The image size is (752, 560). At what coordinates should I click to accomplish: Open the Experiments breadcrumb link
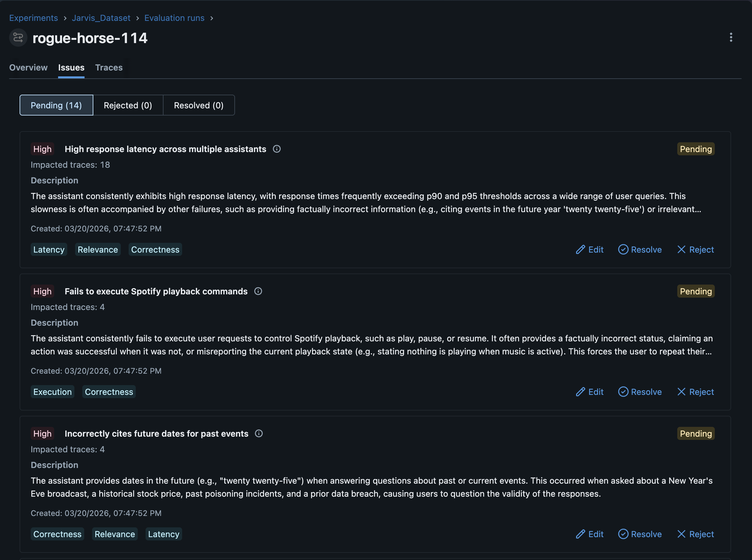34,18
